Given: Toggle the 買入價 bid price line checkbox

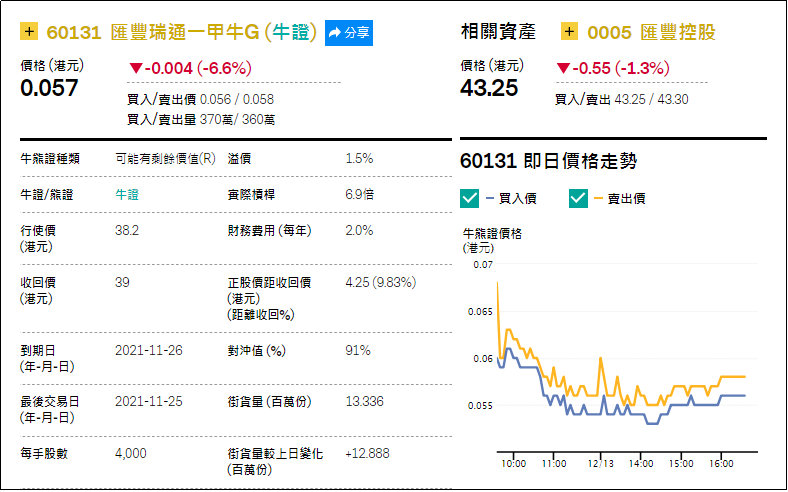Looking at the screenshot, I should coord(469,198).
